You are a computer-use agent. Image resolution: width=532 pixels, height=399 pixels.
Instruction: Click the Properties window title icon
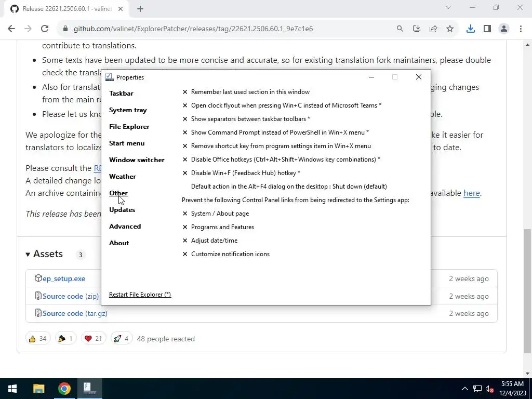[109, 77]
